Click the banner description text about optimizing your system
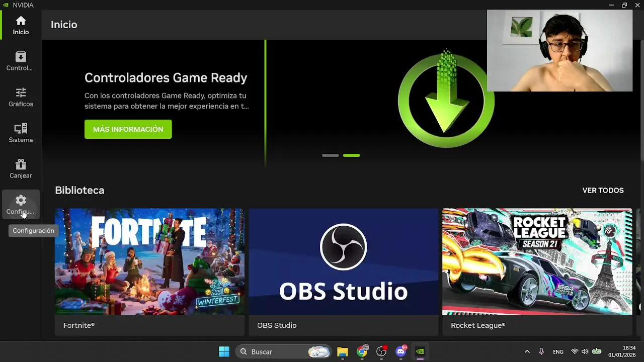644x362 pixels. (167, 101)
